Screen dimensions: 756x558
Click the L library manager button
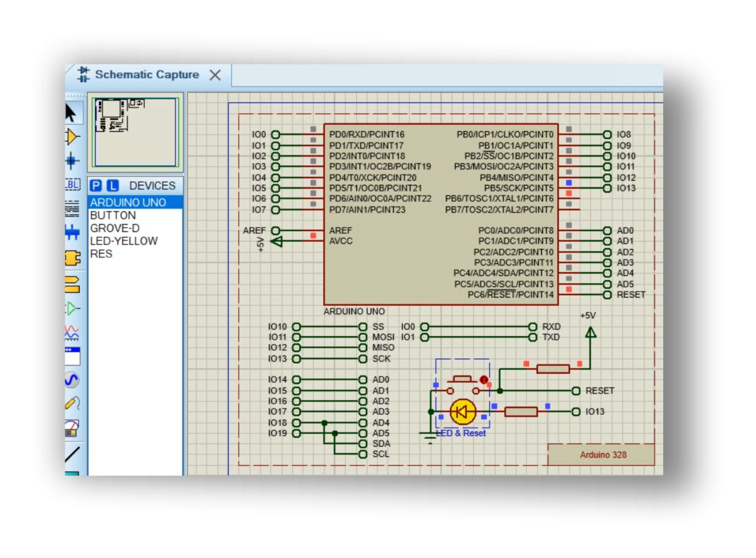click(113, 186)
